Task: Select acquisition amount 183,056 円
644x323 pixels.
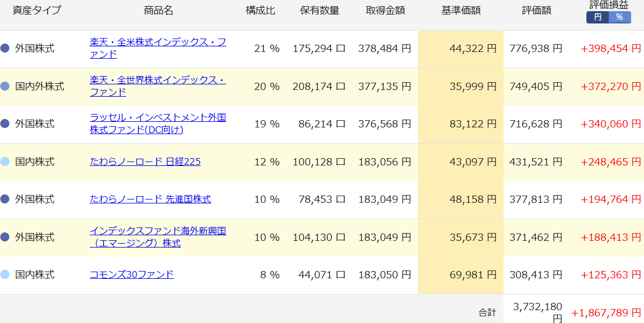Action: point(384,161)
